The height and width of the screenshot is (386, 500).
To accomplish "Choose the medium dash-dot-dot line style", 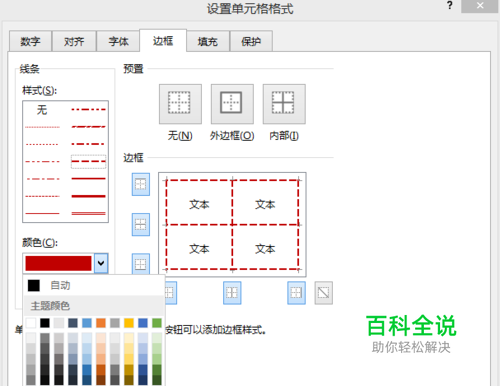I will (x=89, y=109).
